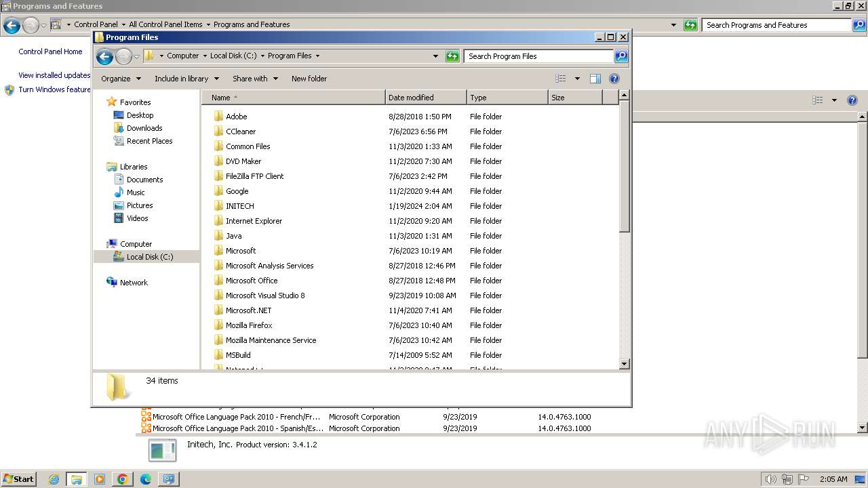The height and width of the screenshot is (488, 868).
Task: Refresh the Program Files address bar
Action: pos(452,56)
